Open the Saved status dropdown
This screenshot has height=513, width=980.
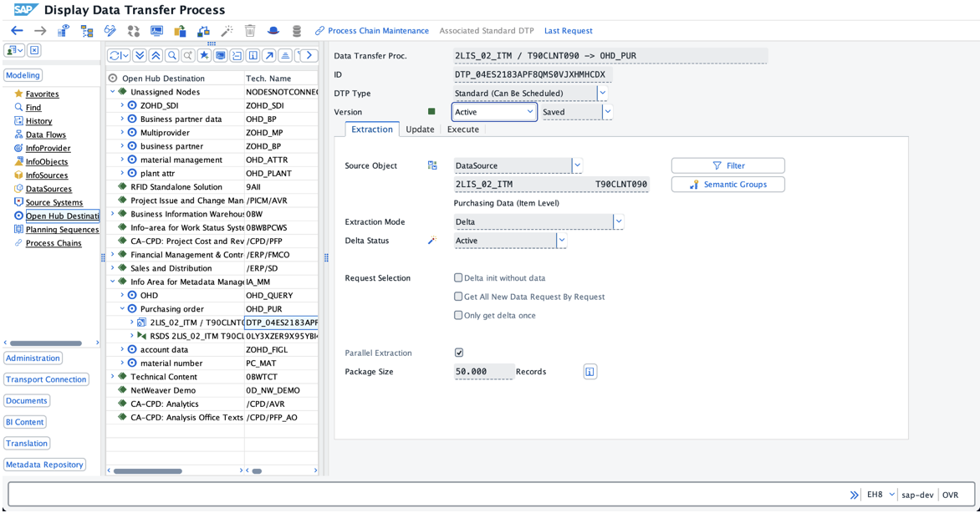point(608,112)
